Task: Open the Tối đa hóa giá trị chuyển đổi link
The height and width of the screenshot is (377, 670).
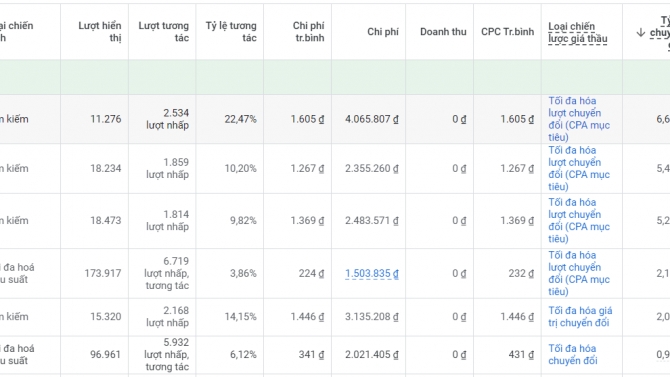Action: point(580,317)
